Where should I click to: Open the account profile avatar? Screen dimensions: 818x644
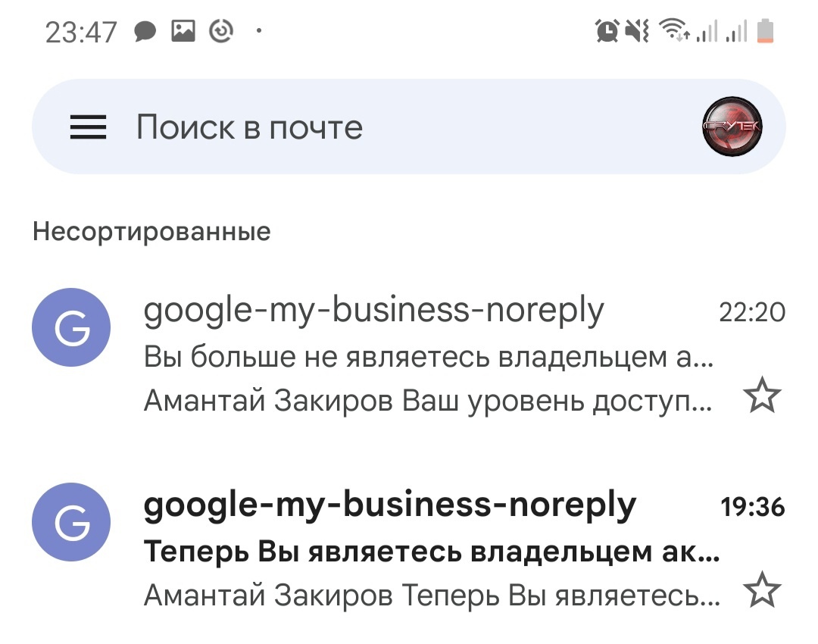[732, 128]
